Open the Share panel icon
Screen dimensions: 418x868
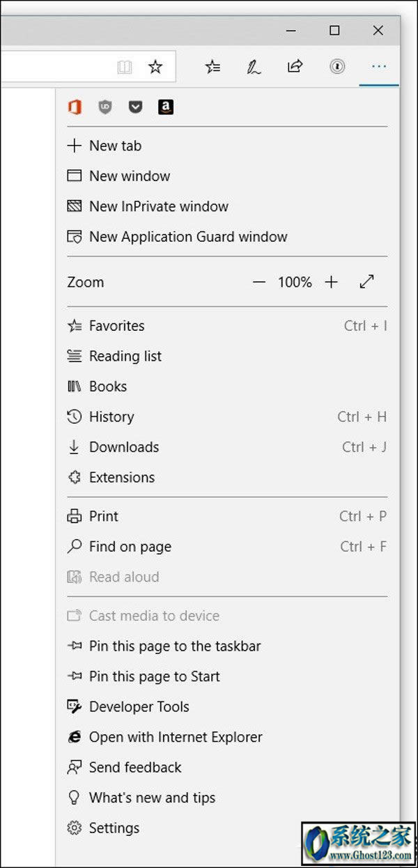pyautogui.click(x=295, y=66)
